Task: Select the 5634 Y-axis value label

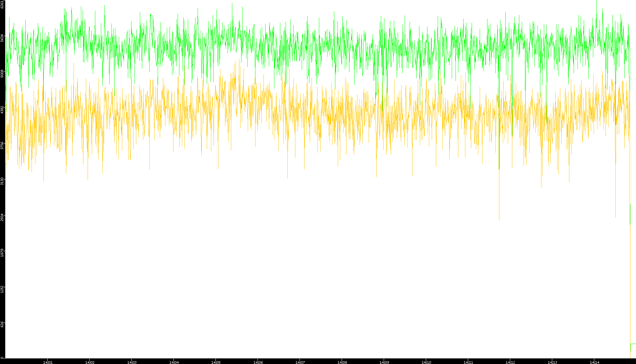Action: click(2, 38)
